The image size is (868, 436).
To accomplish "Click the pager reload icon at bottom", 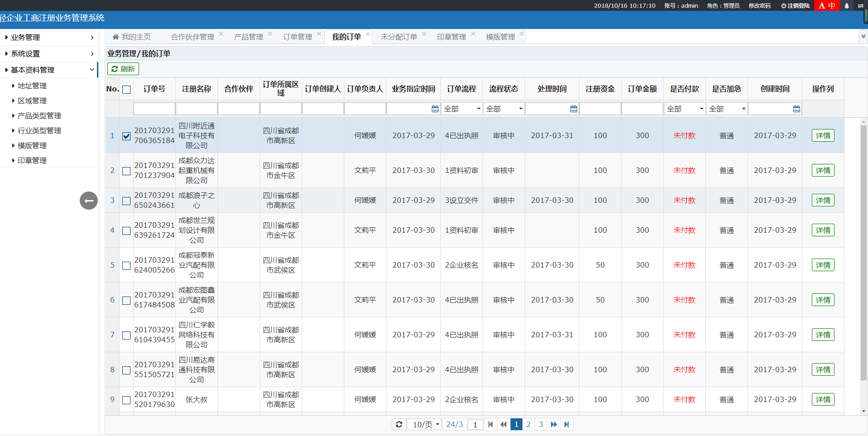I will click(x=399, y=424).
